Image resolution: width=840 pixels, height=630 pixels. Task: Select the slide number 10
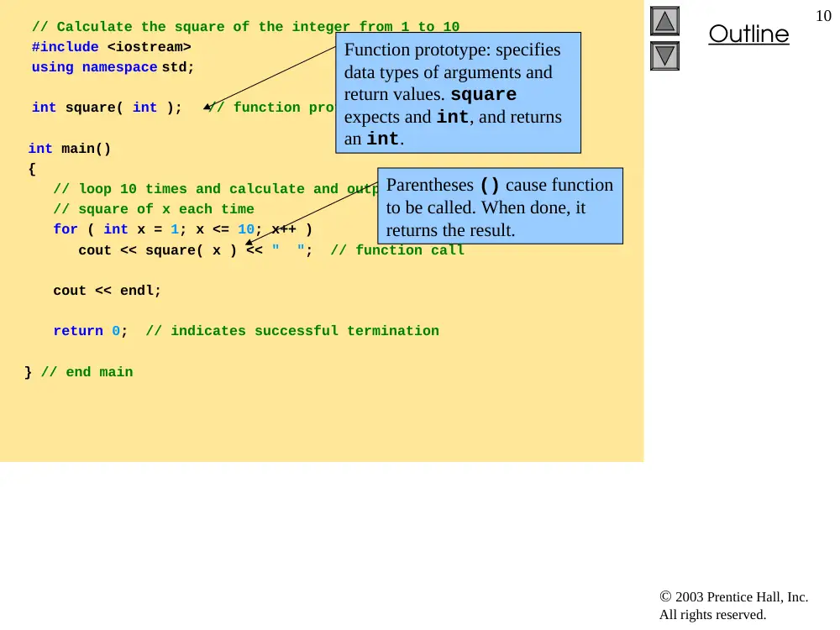(x=823, y=16)
